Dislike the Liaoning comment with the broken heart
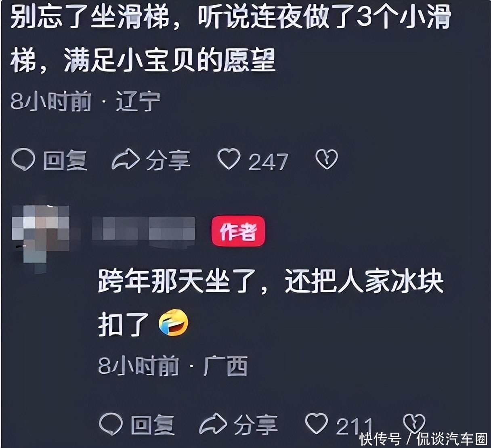 point(327,159)
